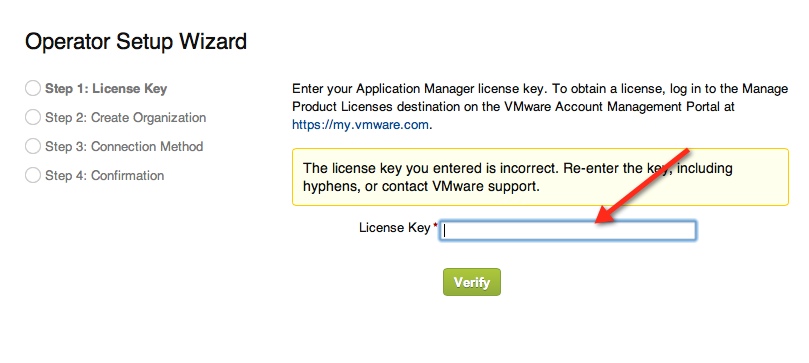
Task: Click the Application Manager instruction paragraph
Action: [x=540, y=107]
